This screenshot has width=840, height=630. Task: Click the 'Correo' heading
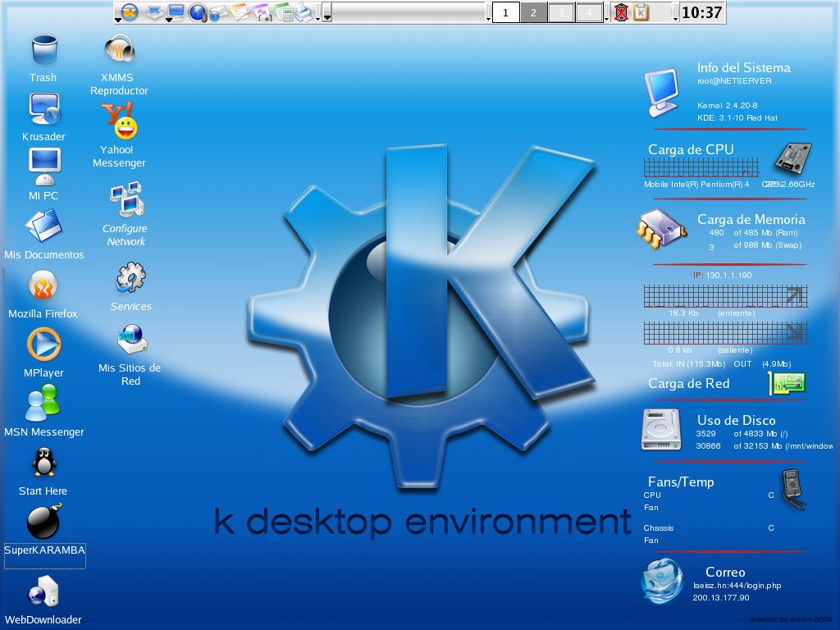pos(725,572)
